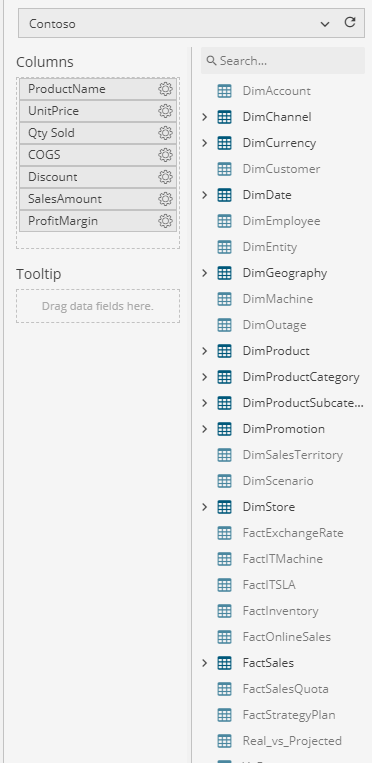This screenshot has height=763, width=372.
Task: Open settings gear for ProfitMargin column
Action: 166,221
